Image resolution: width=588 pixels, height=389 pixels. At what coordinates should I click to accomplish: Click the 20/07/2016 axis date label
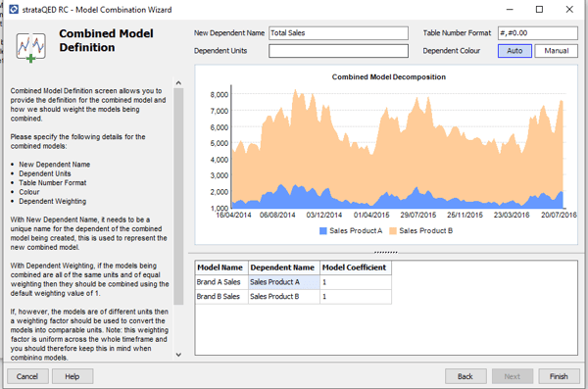pyautogui.click(x=559, y=215)
